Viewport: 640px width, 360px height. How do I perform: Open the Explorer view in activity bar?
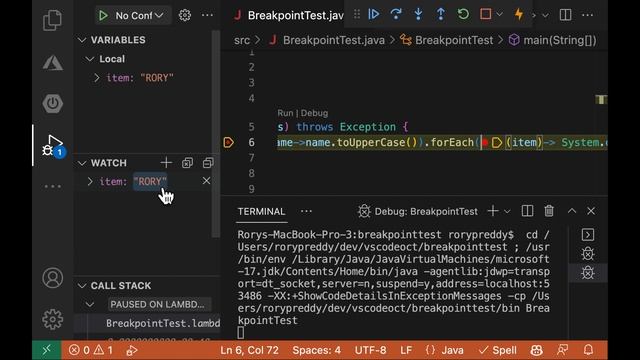coord(52,20)
